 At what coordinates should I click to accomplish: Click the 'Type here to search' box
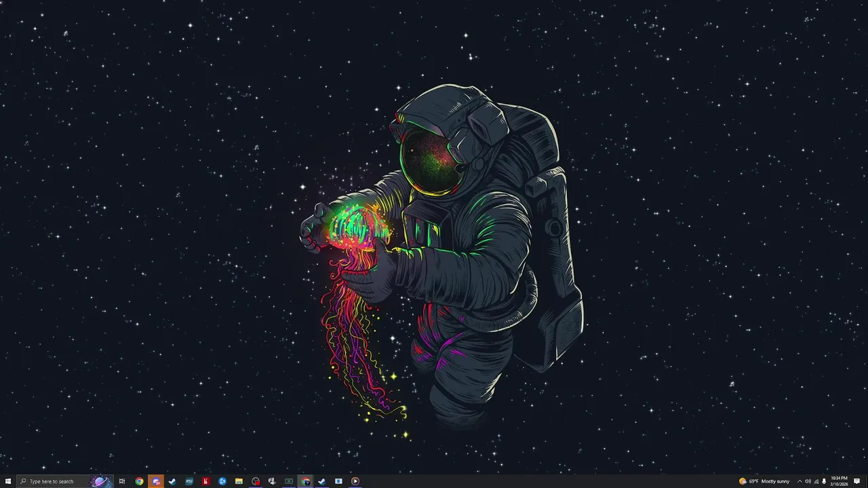click(64, 481)
